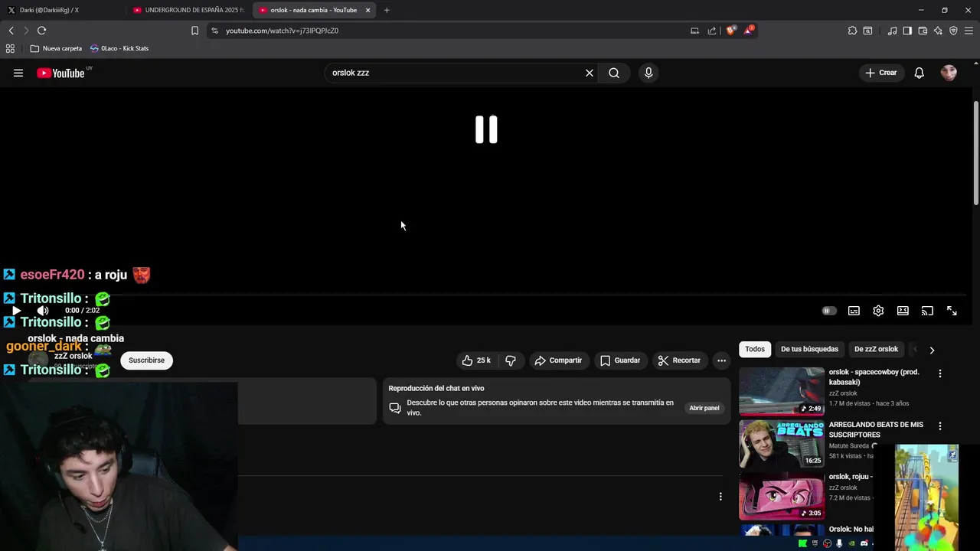Open options for the spacecowboy video
The width and height of the screenshot is (980, 551).
click(940, 373)
